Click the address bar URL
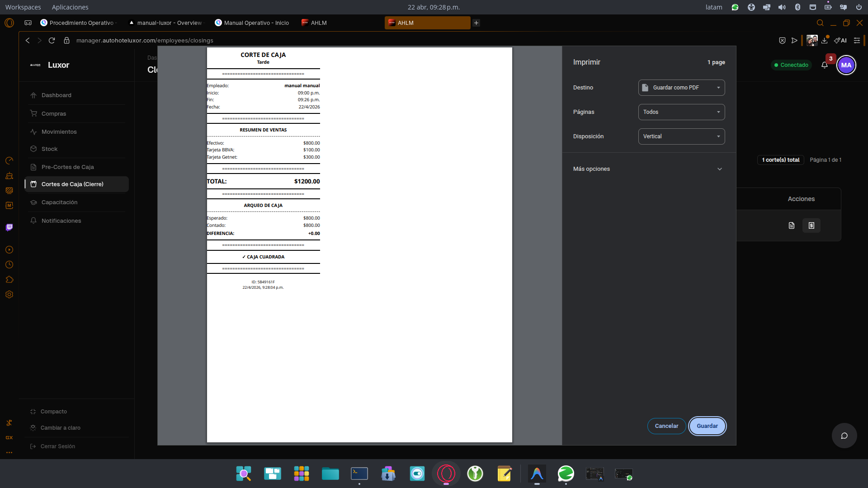The image size is (868, 488). coord(145,41)
